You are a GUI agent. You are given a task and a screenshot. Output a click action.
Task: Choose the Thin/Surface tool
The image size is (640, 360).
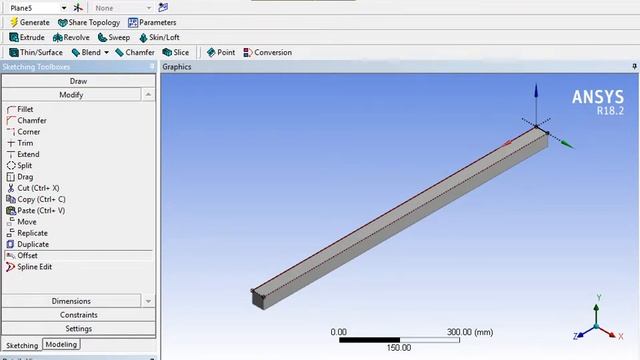tap(36, 52)
